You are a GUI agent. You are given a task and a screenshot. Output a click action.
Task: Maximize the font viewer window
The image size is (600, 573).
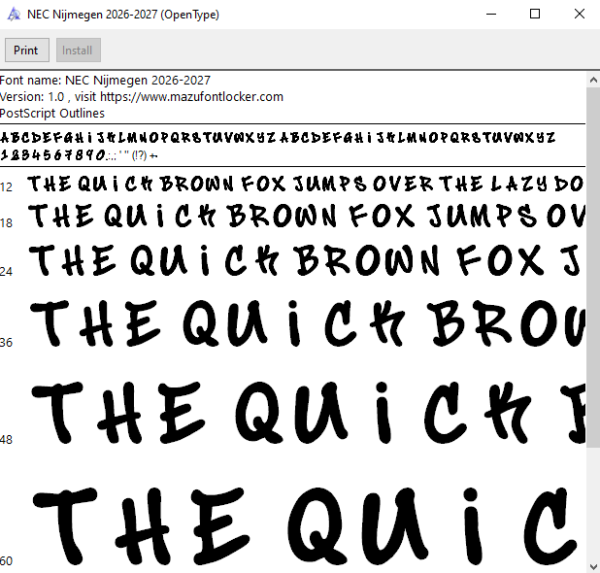[535, 14]
